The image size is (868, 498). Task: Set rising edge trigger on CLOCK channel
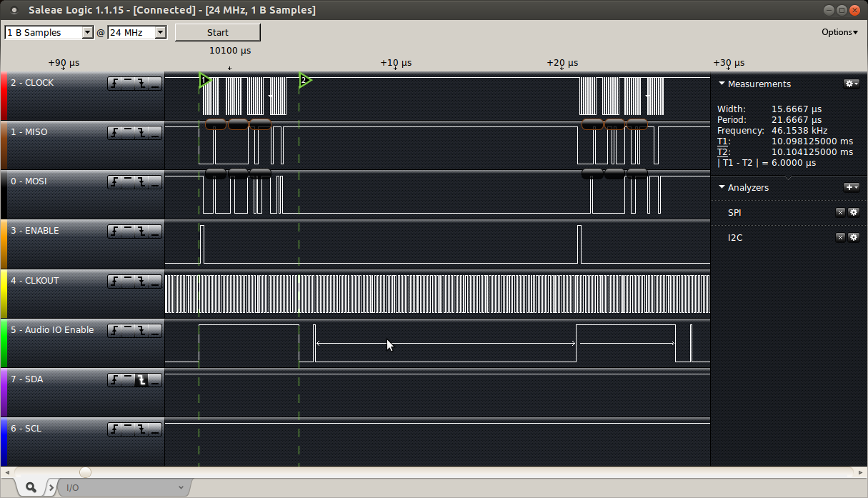coord(115,84)
